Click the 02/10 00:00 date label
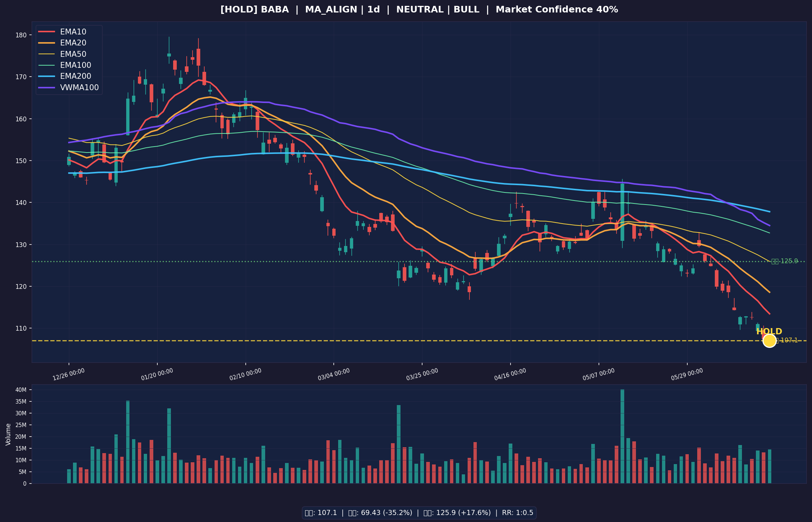Screen dimensions: 812x522 (245, 375)
